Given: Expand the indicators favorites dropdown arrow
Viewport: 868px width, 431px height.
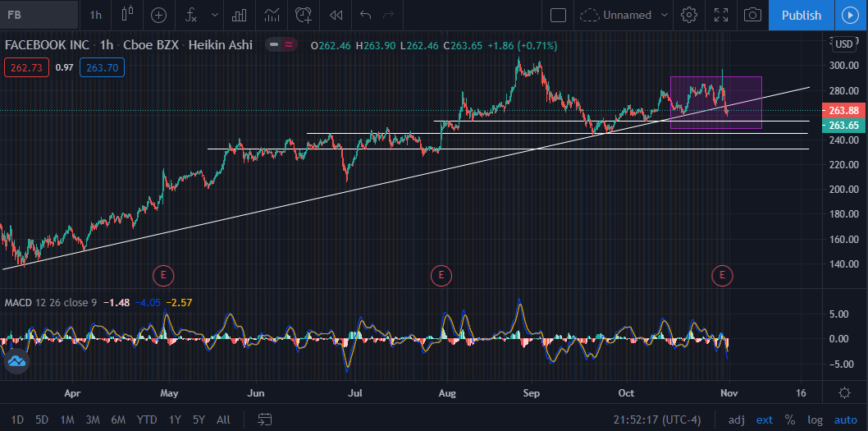Looking at the screenshot, I should 215,15.
